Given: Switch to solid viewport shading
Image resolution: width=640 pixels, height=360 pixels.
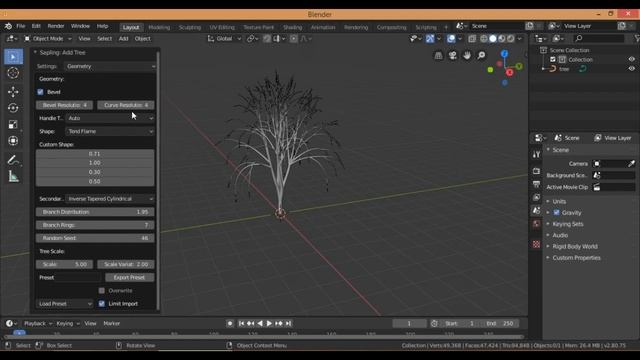Looking at the screenshot, I should [x=493, y=38].
